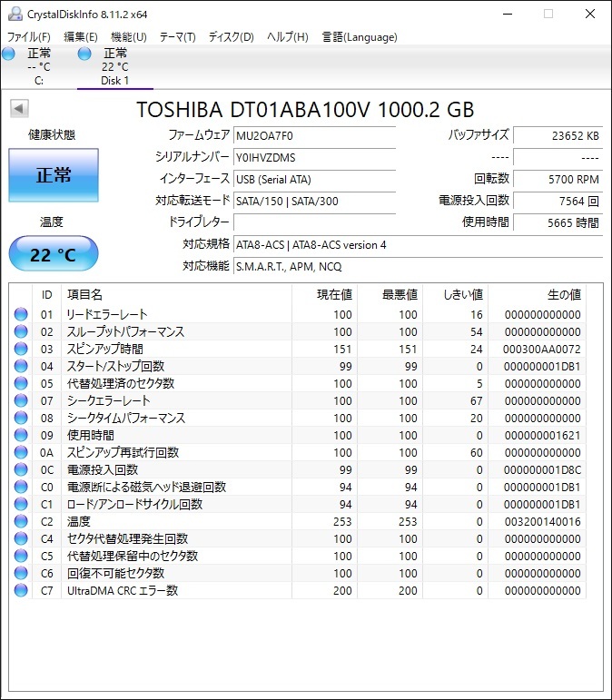Open the テーマ(T) menu
The width and height of the screenshot is (612, 700).
[177, 37]
